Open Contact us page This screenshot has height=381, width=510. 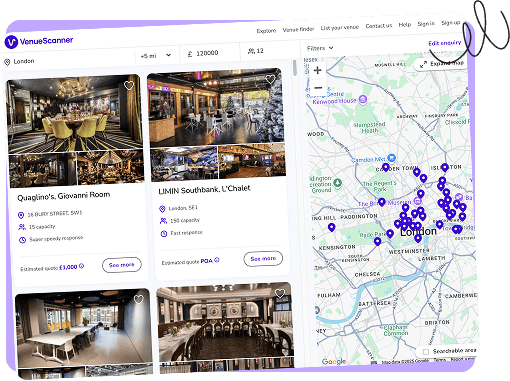coord(379,26)
